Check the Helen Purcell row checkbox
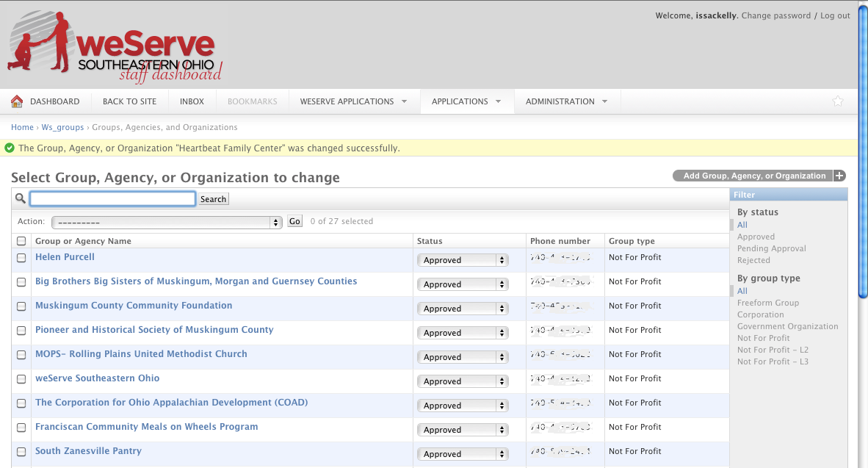Screen dimensions: 868x468 (x=21, y=258)
